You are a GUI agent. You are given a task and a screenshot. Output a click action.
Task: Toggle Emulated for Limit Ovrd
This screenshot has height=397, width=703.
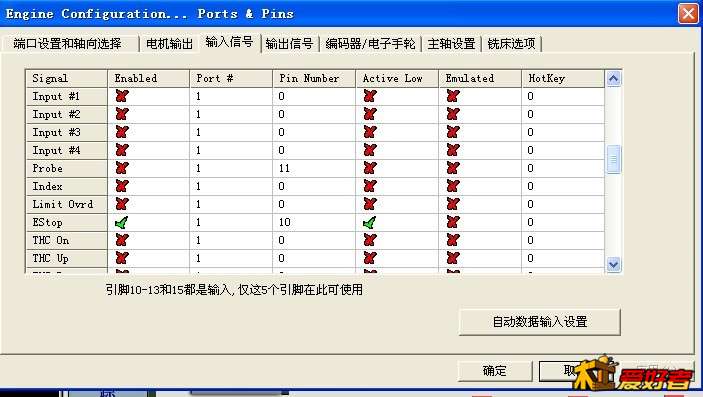pyautogui.click(x=453, y=204)
